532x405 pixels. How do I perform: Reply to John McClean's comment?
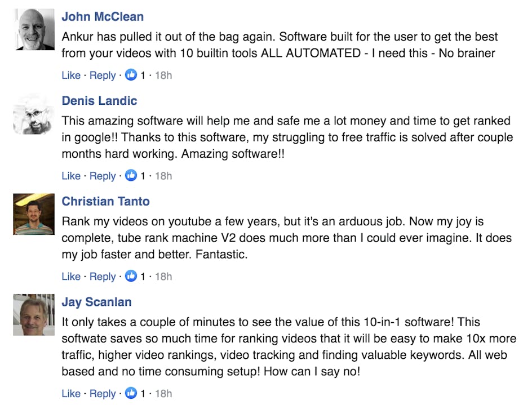click(103, 75)
